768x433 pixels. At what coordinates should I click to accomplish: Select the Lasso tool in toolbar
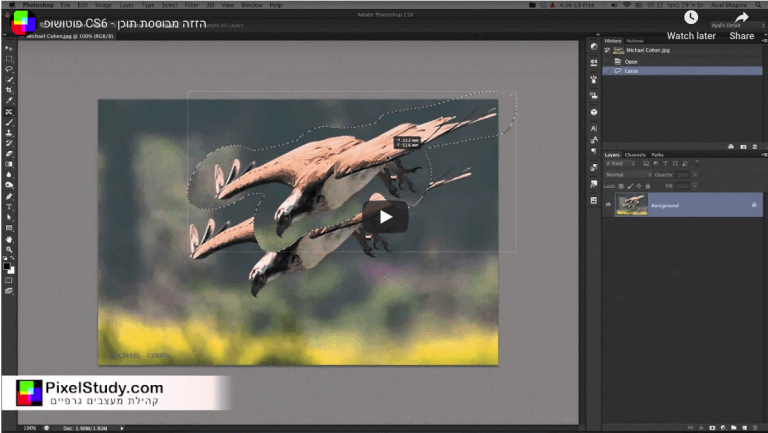pyautogui.click(x=9, y=69)
